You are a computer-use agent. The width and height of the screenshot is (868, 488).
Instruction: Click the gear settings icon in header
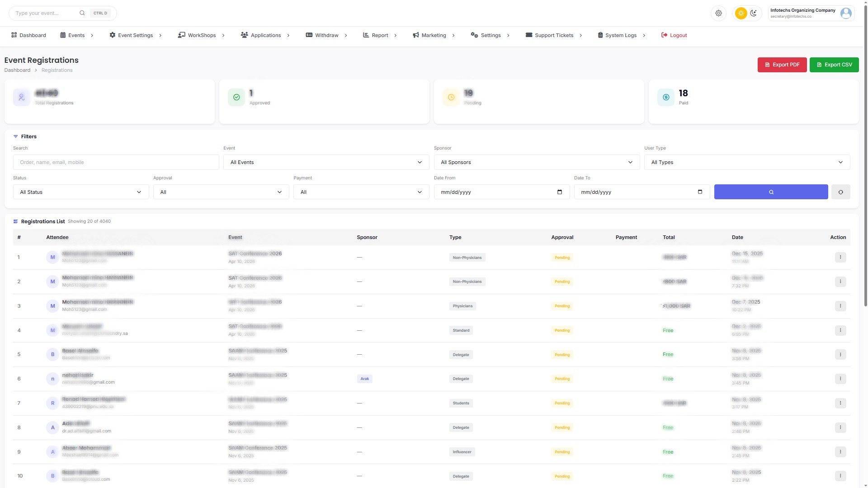click(x=718, y=13)
